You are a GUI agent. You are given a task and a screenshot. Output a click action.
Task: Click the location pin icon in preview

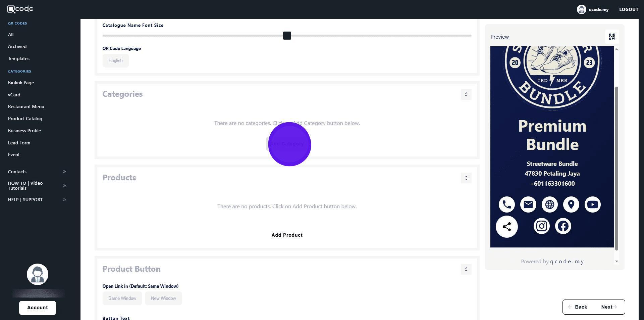[571, 204]
